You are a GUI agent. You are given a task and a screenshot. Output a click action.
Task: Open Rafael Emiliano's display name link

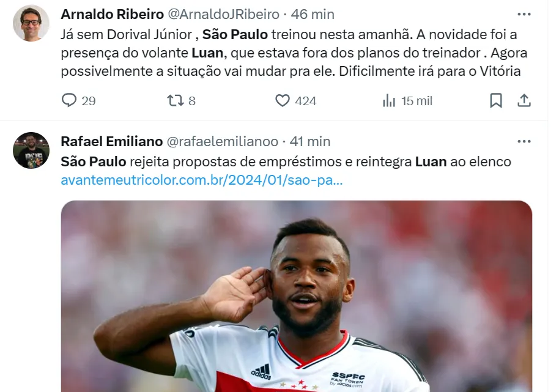(x=111, y=141)
